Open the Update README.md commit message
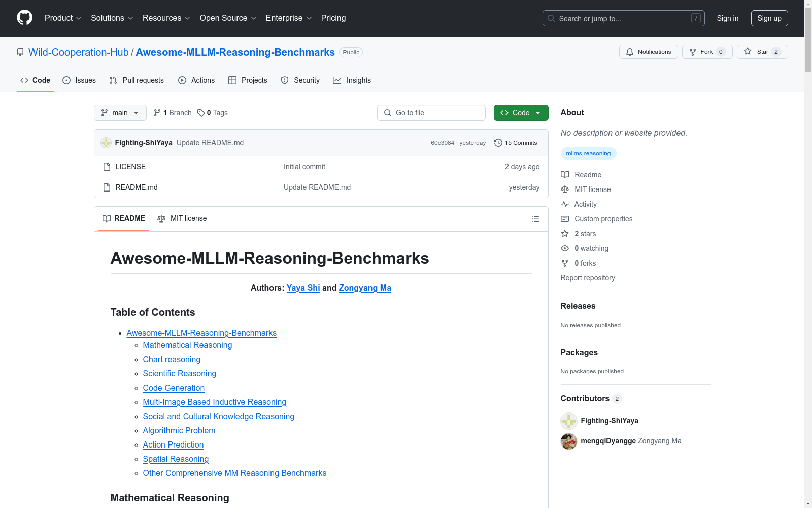This screenshot has height=508, width=812. [x=210, y=143]
